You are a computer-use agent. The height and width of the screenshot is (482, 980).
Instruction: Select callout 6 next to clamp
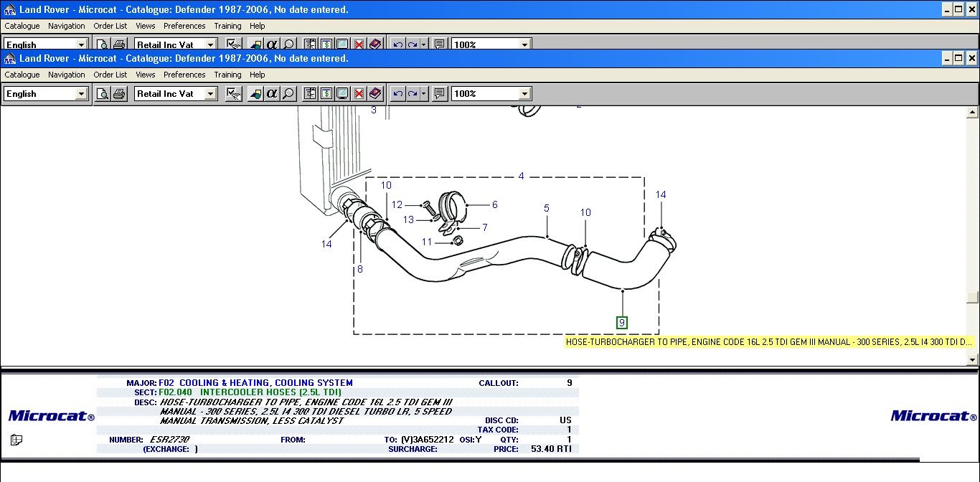495,204
